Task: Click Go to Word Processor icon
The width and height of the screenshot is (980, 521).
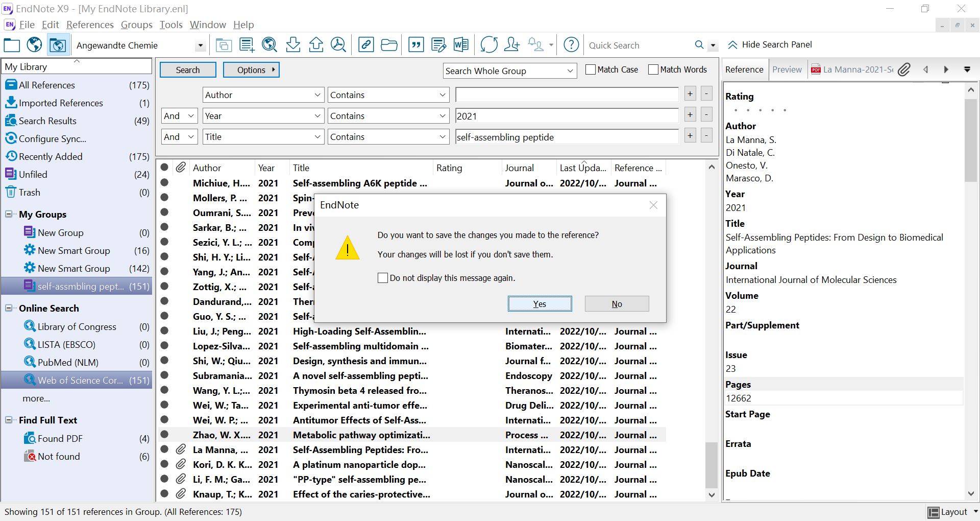Action: pos(461,45)
